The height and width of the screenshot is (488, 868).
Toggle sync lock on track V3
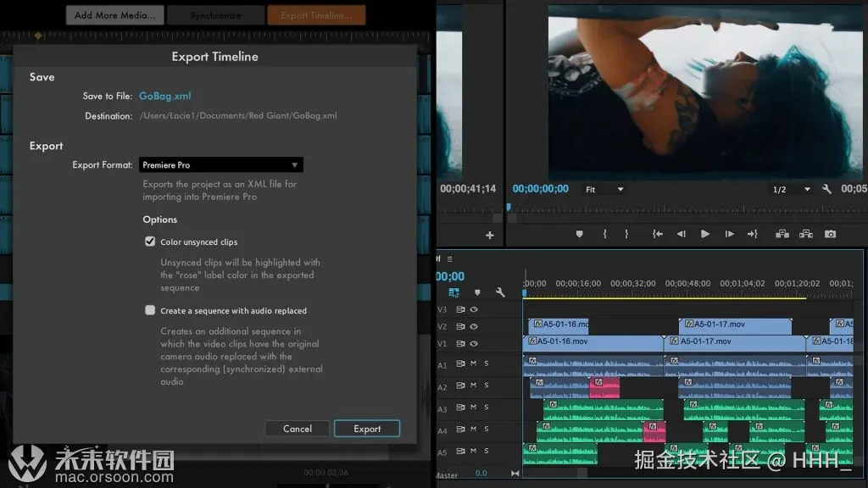pyautogui.click(x=460, y=309)
